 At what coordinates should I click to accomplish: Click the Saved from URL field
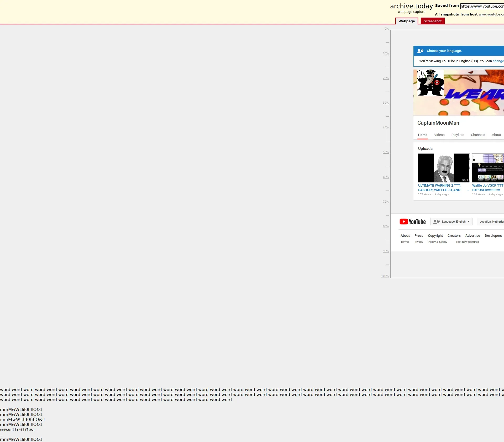482,6
